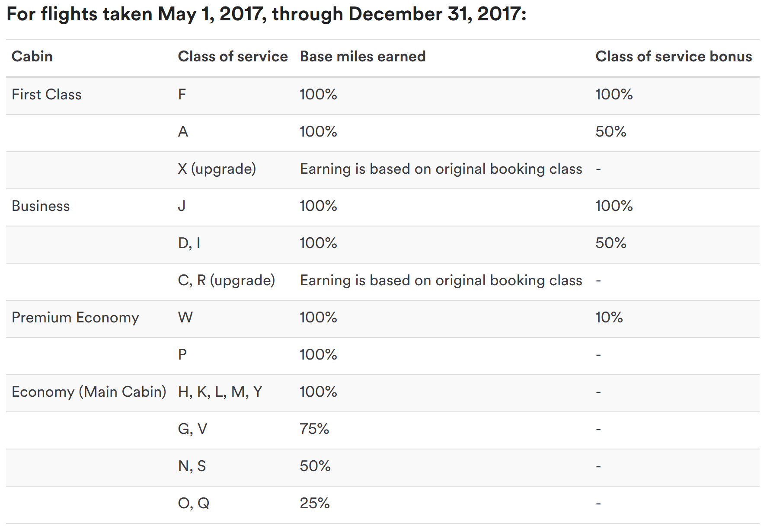767x532 pixels.
Task: Click the H, K, L, M, Y class cell
Action: pyautogui.click(x=220, y=392)
